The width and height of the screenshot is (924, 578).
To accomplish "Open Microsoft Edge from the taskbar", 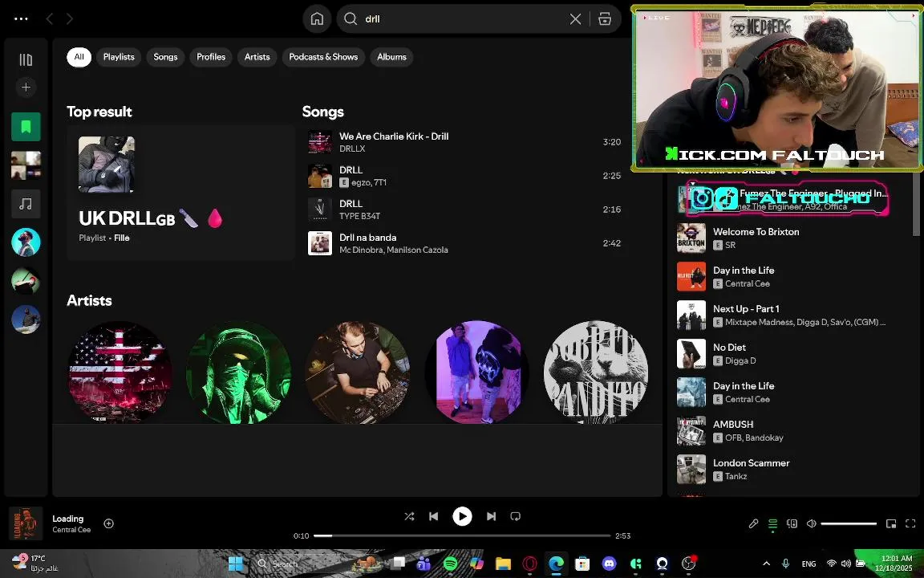I will tap(556, 564).
